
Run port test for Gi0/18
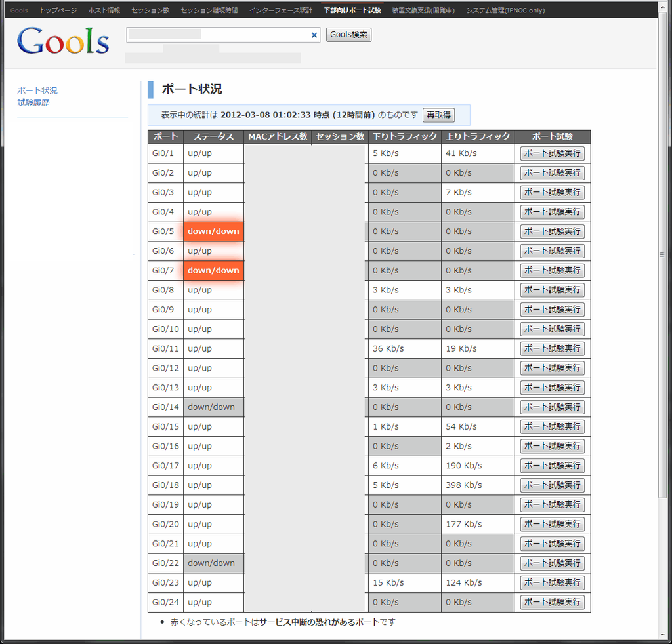click(553, 485)
